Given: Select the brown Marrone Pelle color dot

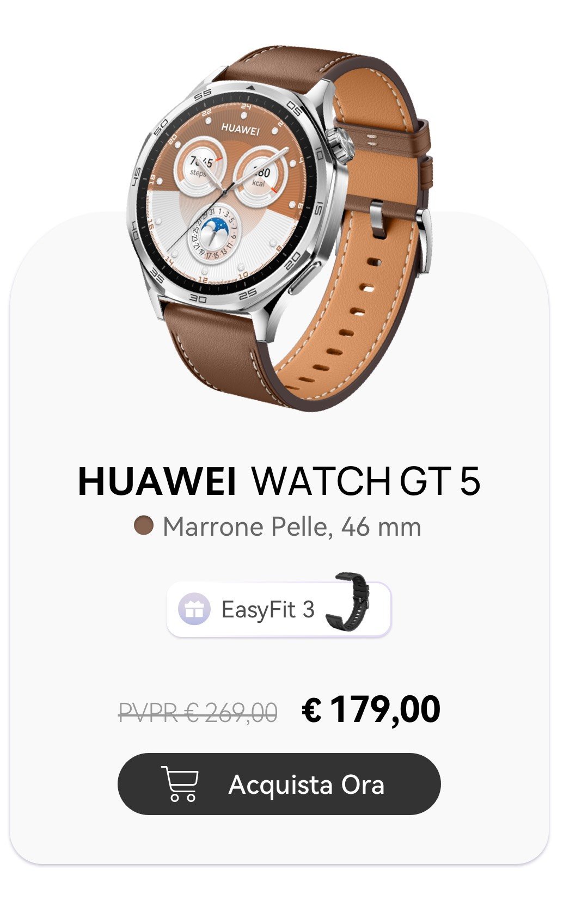Looking at the screenshot, I should click(144, 526).
